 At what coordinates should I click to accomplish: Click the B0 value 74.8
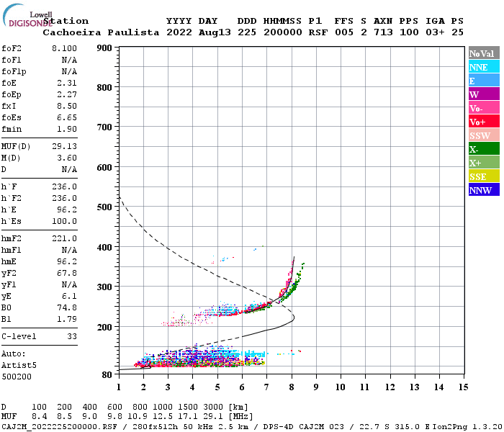point(67,307)
